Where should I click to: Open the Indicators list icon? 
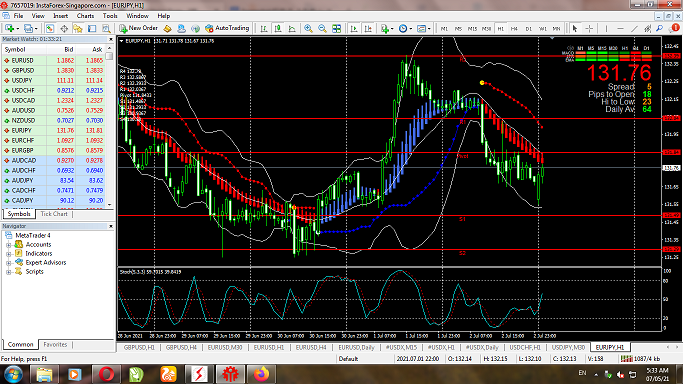pos(385,28)
